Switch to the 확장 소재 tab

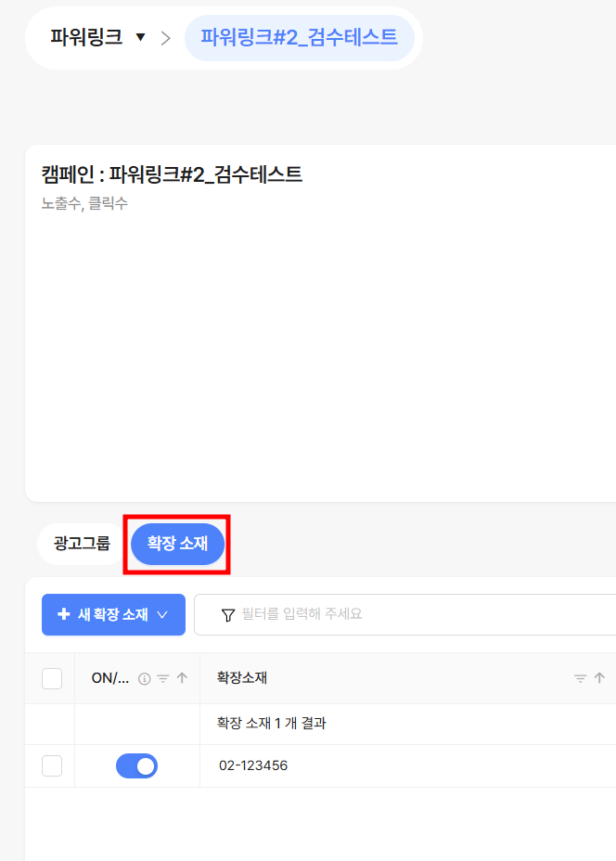tap(177, 544)
